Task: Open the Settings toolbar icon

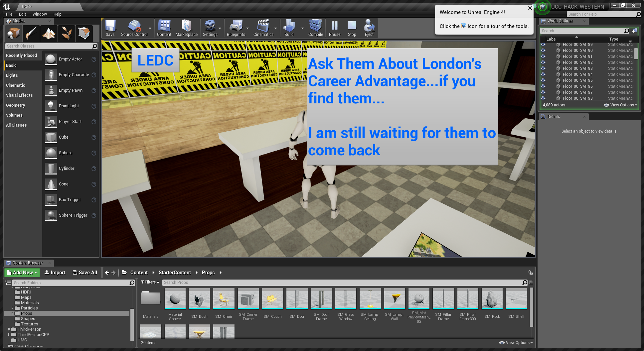Action: [x=210, y=28]
